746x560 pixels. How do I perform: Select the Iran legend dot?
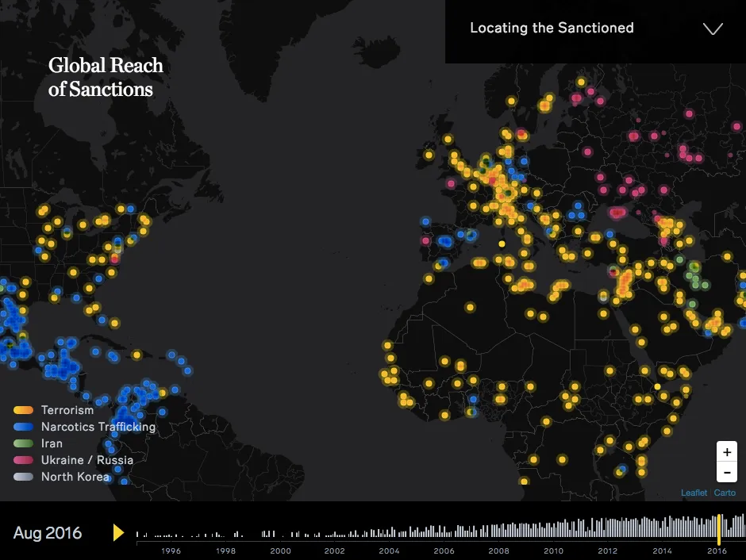(x=23, y=443)
